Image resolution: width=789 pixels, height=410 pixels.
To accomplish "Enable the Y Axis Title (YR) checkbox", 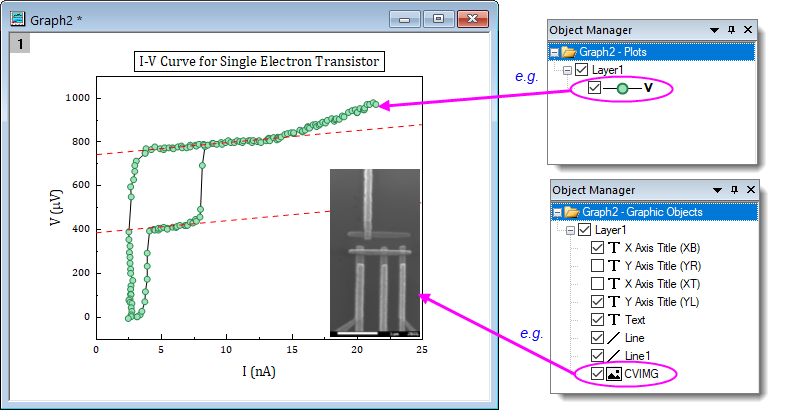I will click(x=598, y=265).
